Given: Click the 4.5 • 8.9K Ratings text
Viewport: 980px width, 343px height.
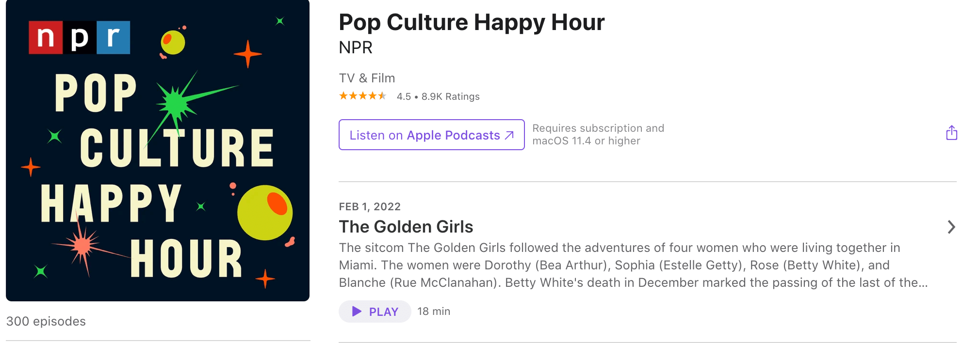Looking at the screenshot, I should coord(438,96).
